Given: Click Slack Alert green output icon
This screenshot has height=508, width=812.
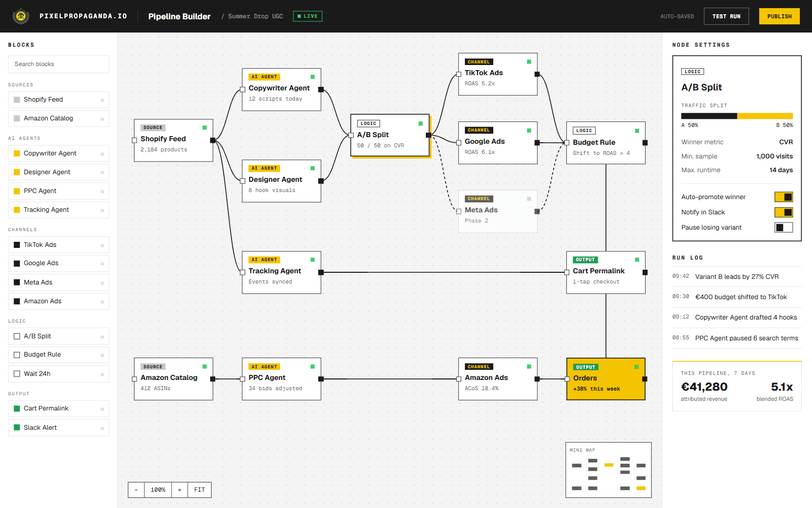Looking at the screenshot, I should [x=17, y=428].
